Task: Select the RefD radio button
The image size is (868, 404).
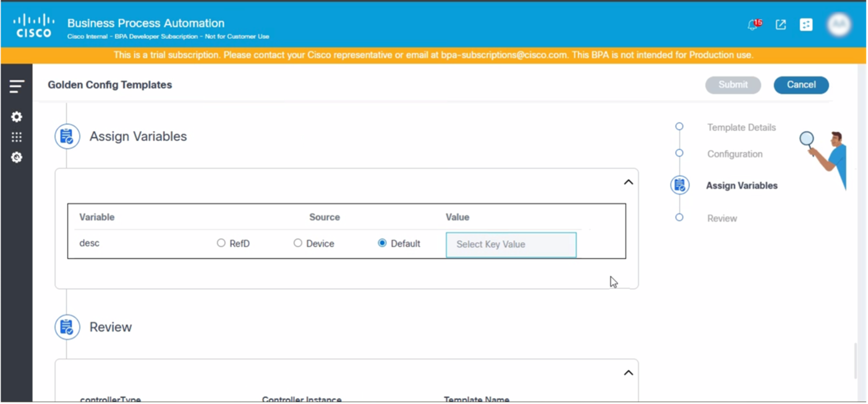Action: pyautogui.click(x=221, y=243)
